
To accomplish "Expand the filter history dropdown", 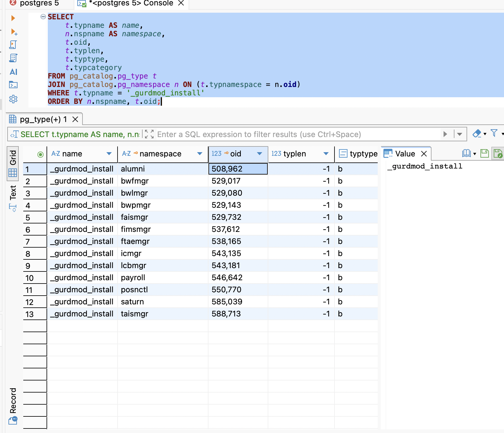I will click(x=460, y=134).
